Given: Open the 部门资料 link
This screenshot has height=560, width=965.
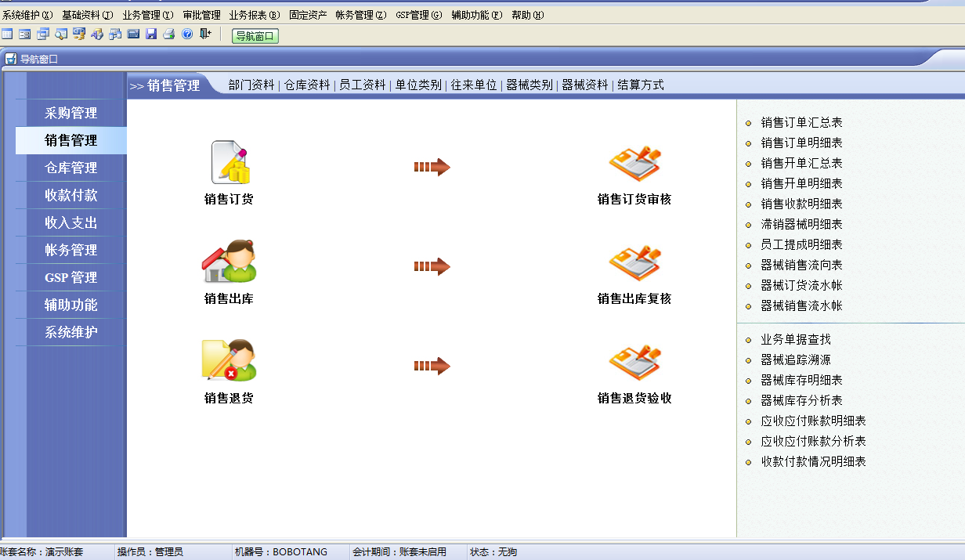Looking at the screenshot, I should 251,85.
